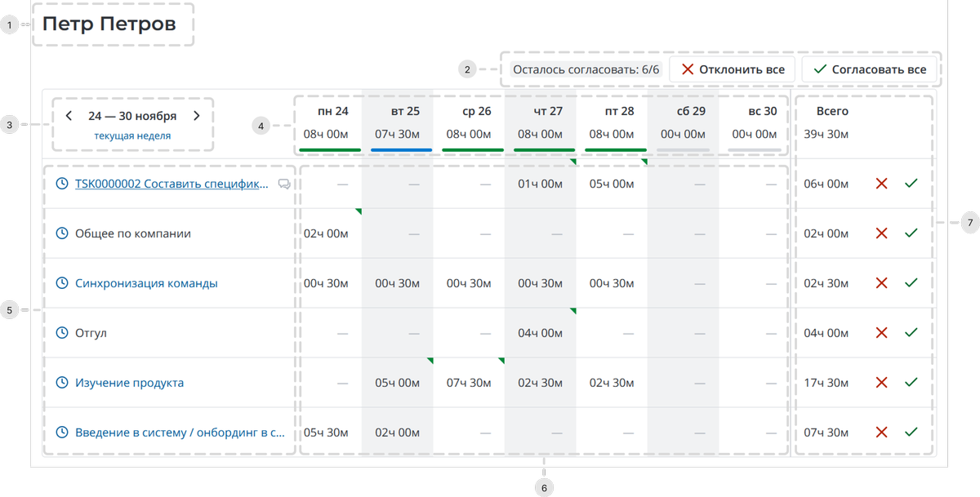
Task: Go to previous week with left chevron
Action: click(x=69, y=116)
